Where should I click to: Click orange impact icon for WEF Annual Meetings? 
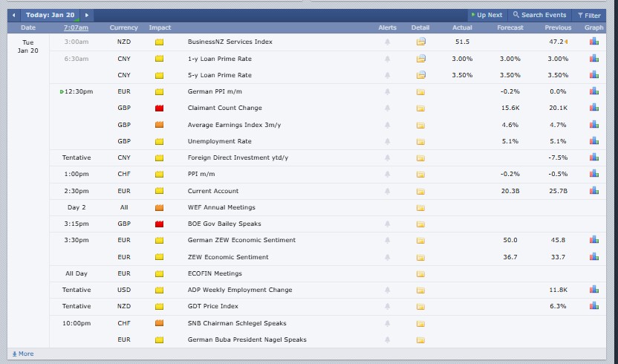pos(159,207)
